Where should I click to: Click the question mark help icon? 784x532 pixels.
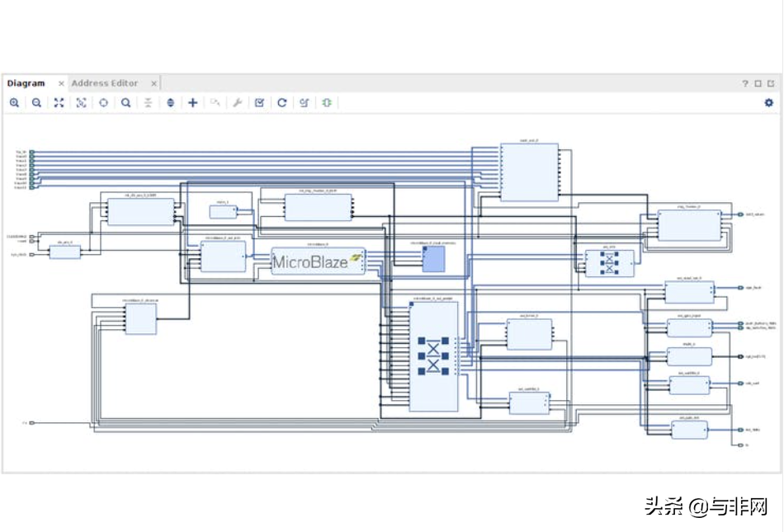point(745,83)
